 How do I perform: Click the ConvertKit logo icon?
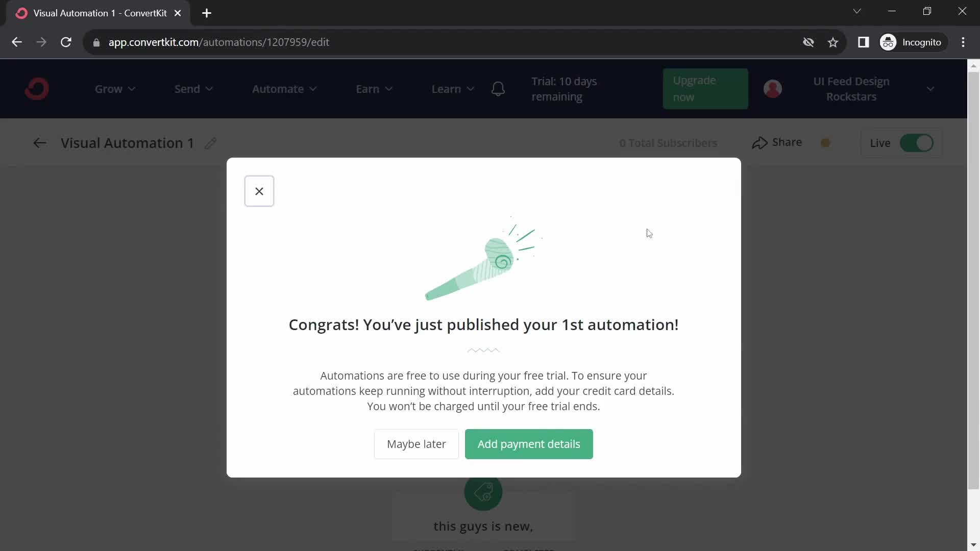[37, 88]
